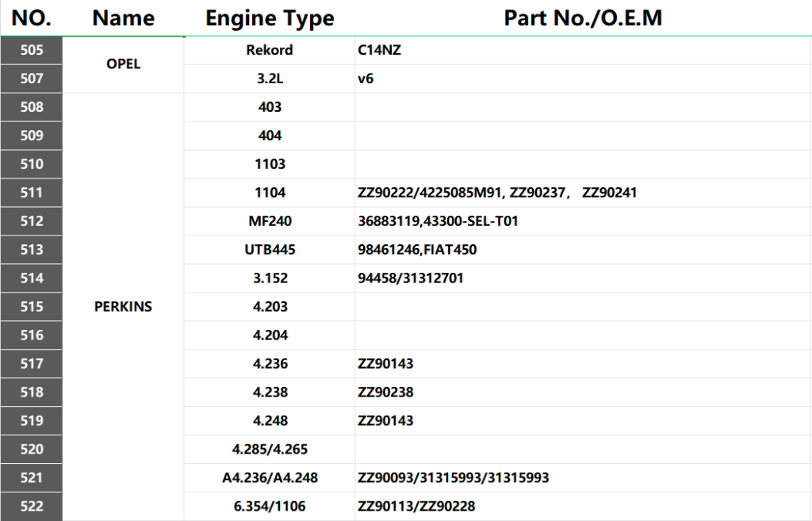
Task: Click the "Engine Type" column header
Action: coord(270,18)
